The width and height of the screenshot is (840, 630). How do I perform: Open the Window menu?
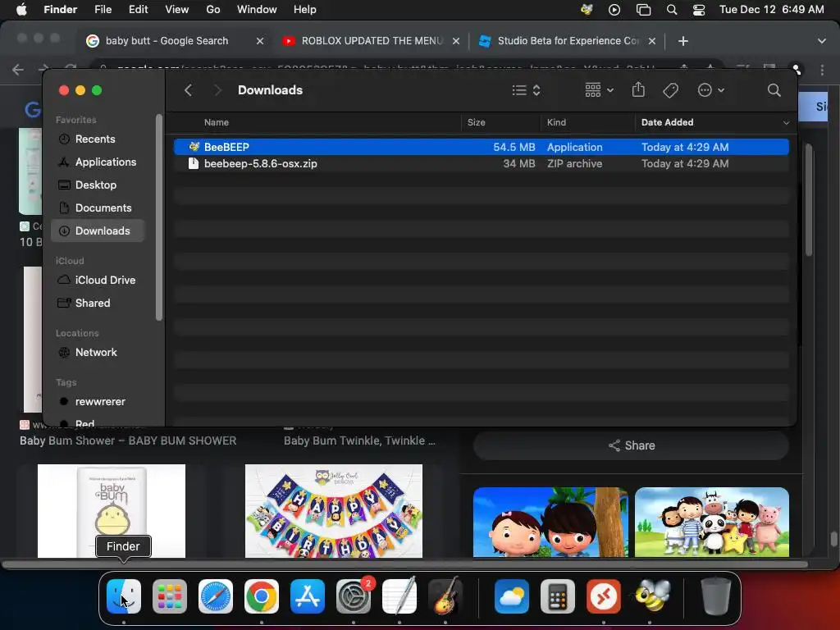pyautogui.click(x=257, y=10)
